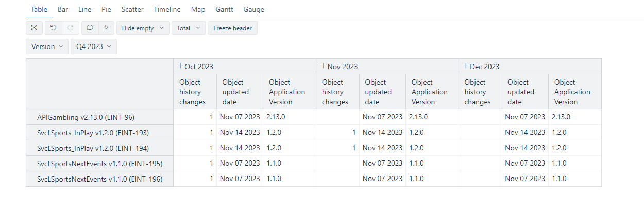Open the Version dimension dropdown

(x=47, y=46)
